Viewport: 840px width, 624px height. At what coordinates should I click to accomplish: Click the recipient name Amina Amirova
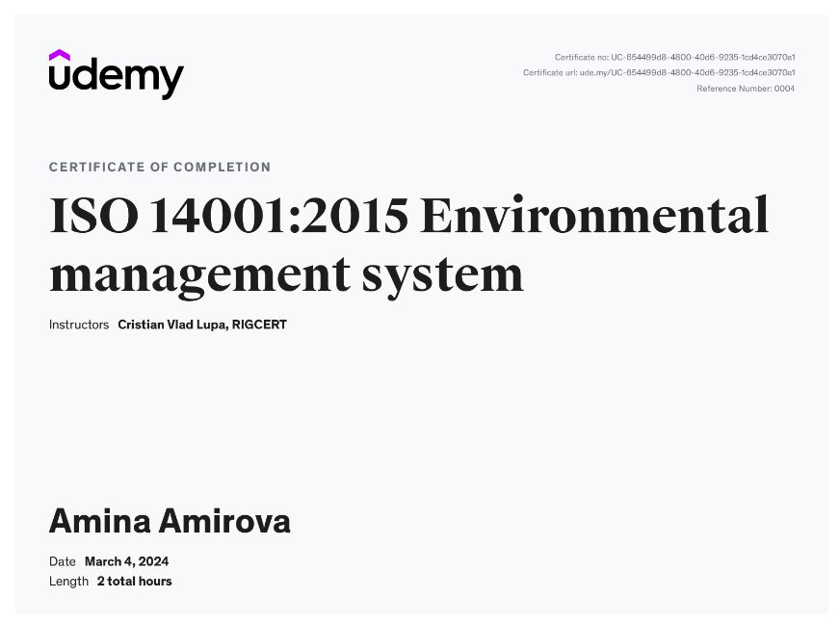(170, 522)
